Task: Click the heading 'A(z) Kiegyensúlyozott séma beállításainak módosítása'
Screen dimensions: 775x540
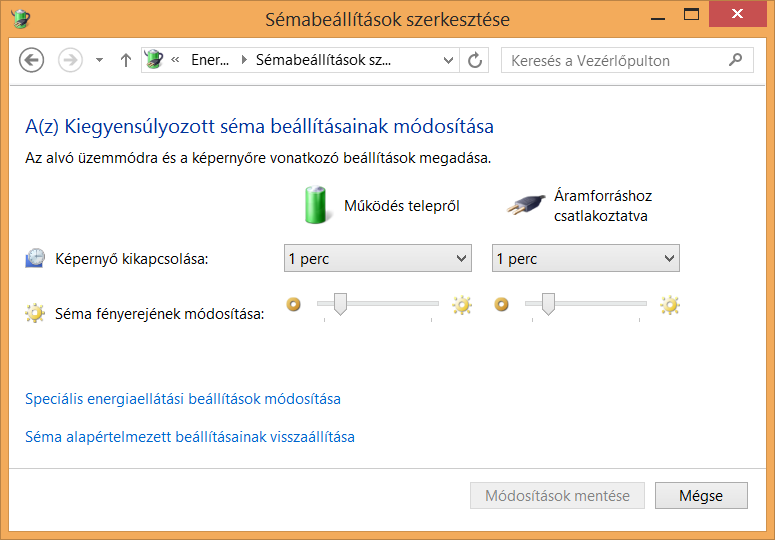Action: click(259, 126)
